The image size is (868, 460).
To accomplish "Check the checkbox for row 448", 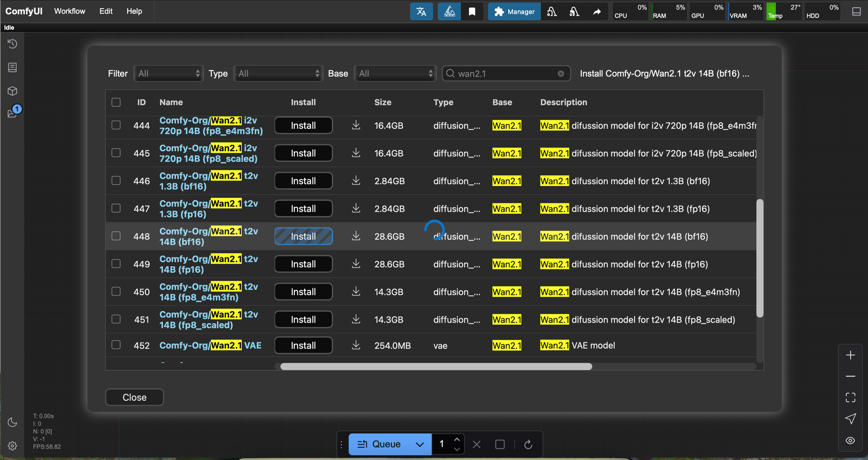I will 116,236.
